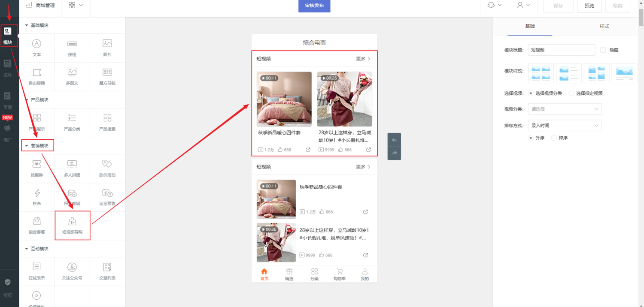The height and width of the screenshot is (307, 644).
Task: Open the 排序方式 录入时间 dropdown
Action: click(565, 125)
